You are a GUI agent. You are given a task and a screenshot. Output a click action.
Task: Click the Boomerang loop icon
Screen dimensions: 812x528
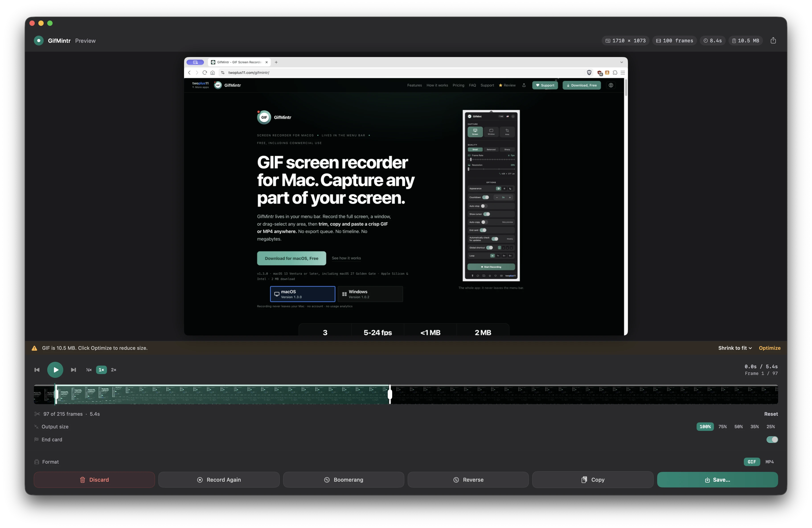pos(327,480)
